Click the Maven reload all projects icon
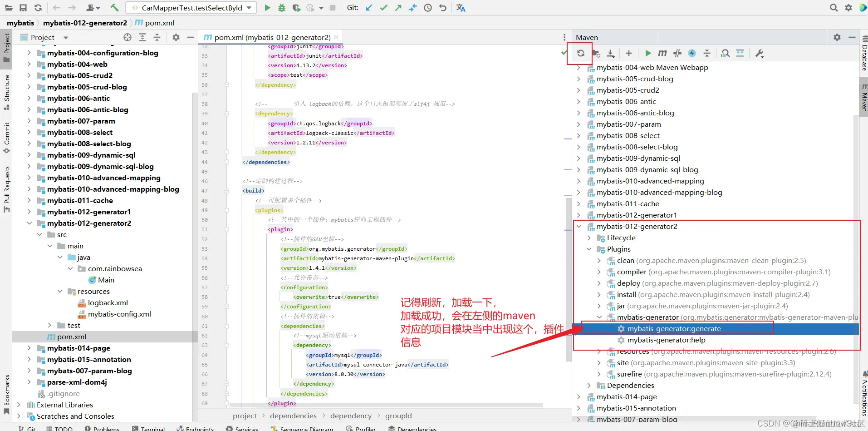 (x=581, y=53)
